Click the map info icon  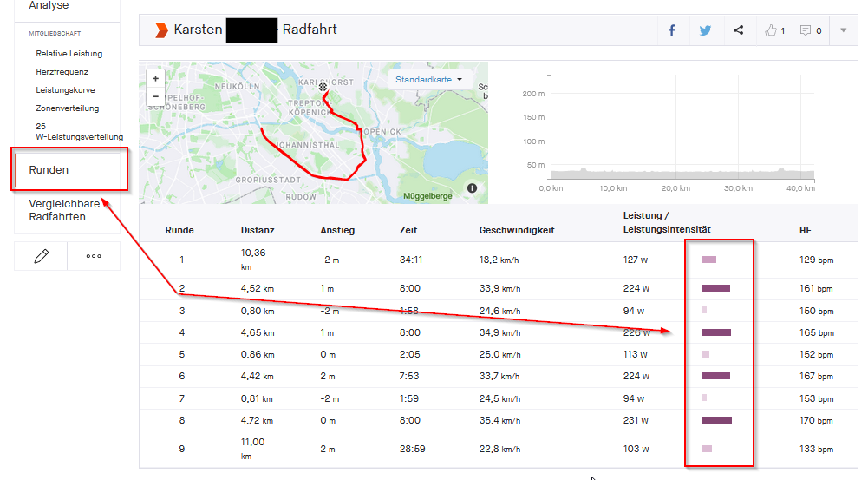tap(472, 187)
